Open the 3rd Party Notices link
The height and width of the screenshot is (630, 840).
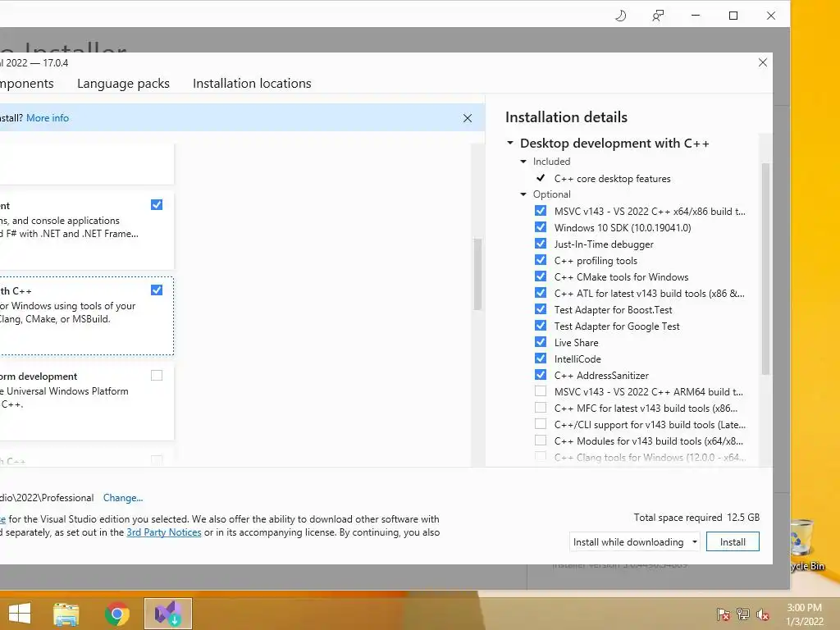pos(164,532)
